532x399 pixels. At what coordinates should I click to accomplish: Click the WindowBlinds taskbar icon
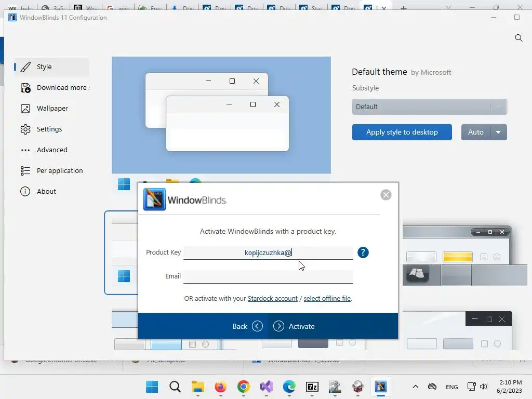[381, 387]
